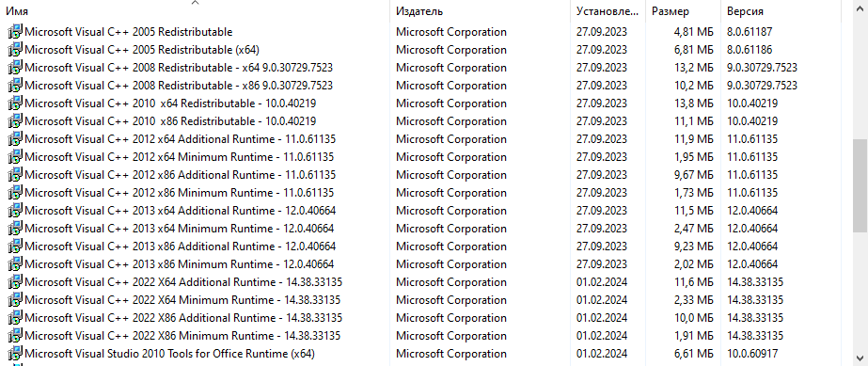The height and width of the screenshot is (366, 868).
Task: Click the icon of 2013 x86 Additional Runtime
Action: (15, 246)
